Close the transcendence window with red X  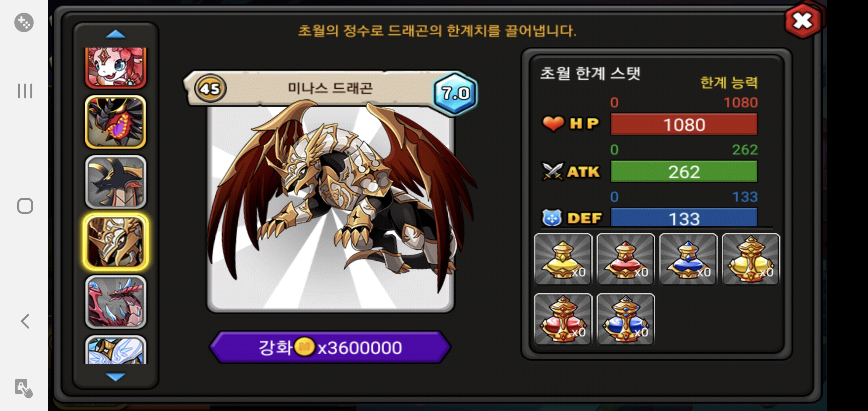pos(803,21)
